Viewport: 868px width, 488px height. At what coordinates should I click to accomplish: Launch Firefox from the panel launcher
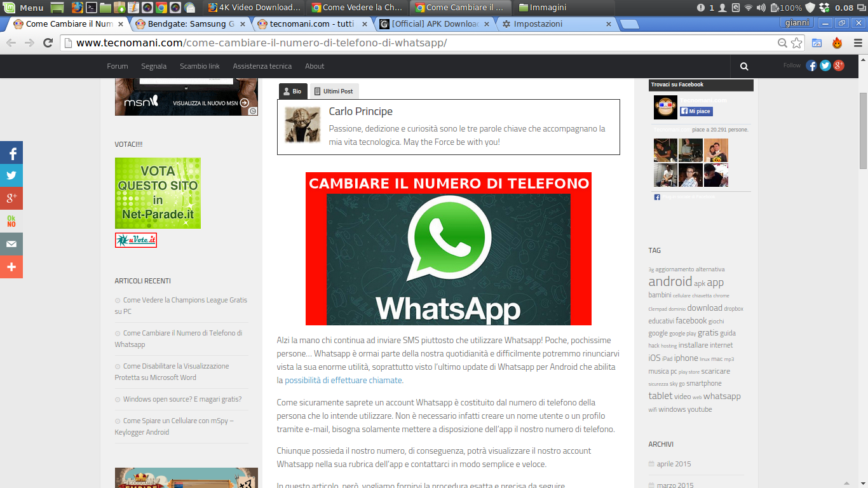[77, 8]
